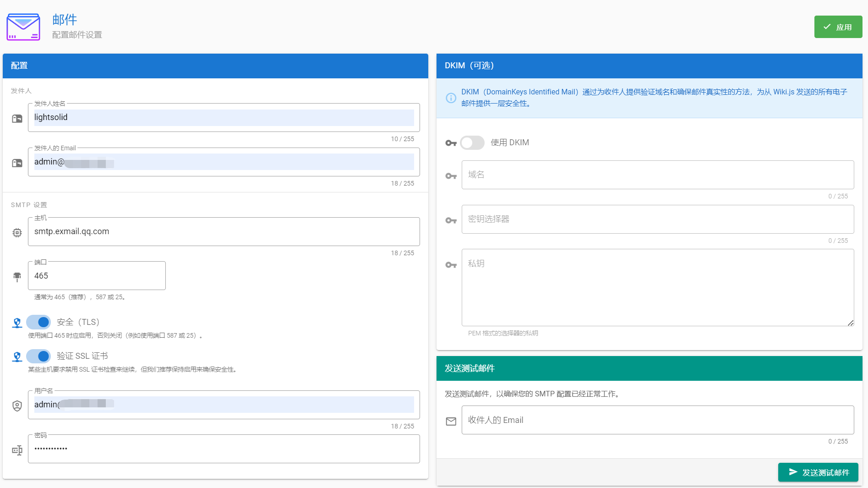Click the 验证 SSL 证书 label text
Image resolution: width=868 pixels, height=488 pixels.
[x=82, y=356]
